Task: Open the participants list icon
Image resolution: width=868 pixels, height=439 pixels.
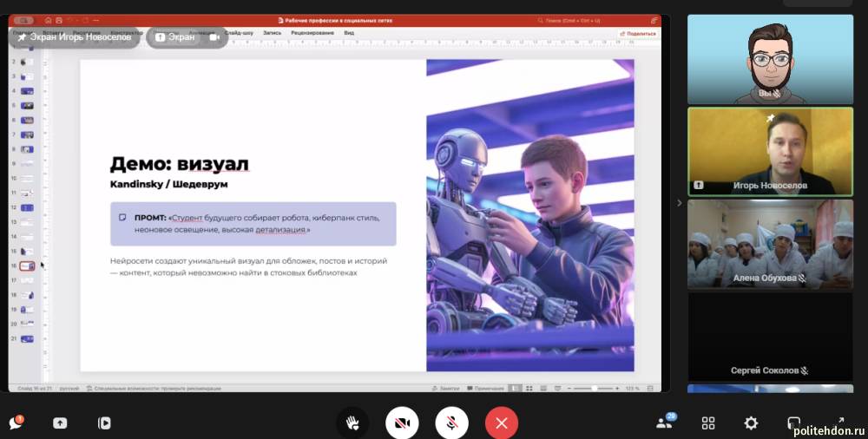Action: [x=665, y=423]
